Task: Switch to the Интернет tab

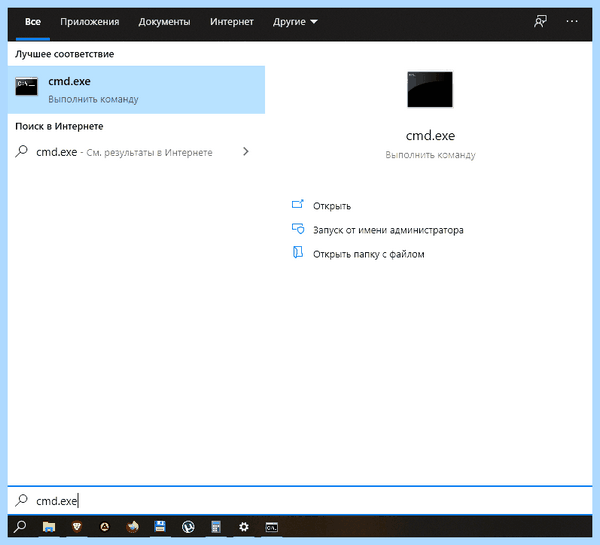Action: pyautogui.click(x=232, y=22)
